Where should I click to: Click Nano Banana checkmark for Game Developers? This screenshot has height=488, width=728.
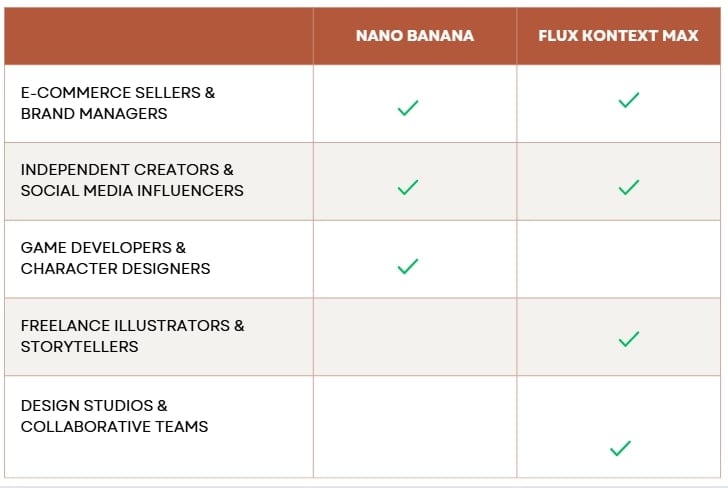[408, 266]
